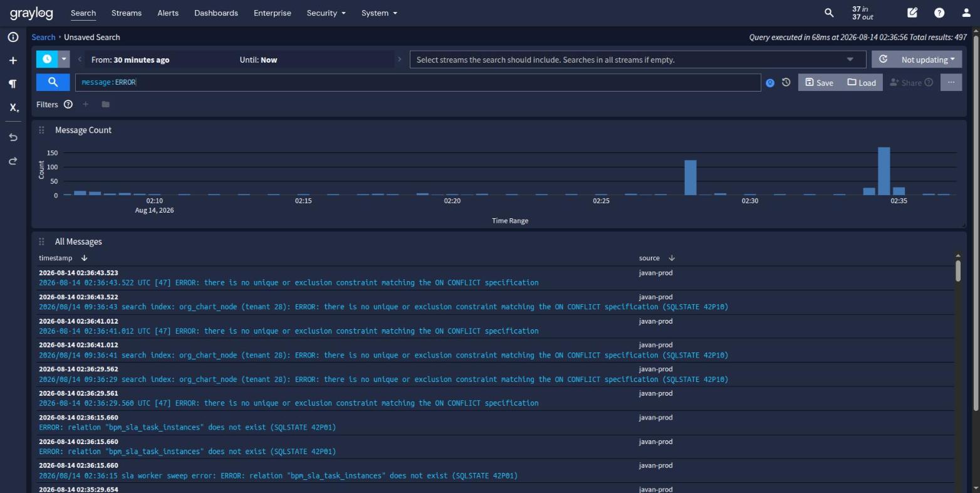Image resolution: width=980 pixels, height=493 pixels.
Task: Open sidebar parameters X icon
Action: tap(13, 107)
